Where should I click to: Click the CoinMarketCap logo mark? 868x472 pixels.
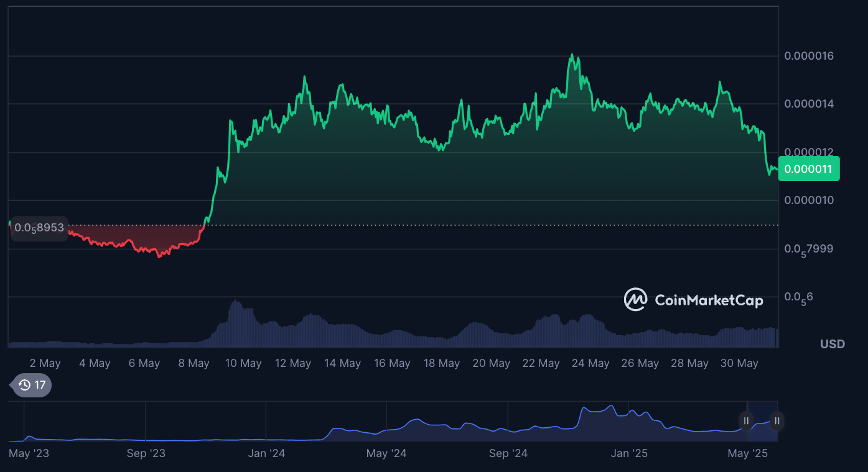click(x=635, y=300)
